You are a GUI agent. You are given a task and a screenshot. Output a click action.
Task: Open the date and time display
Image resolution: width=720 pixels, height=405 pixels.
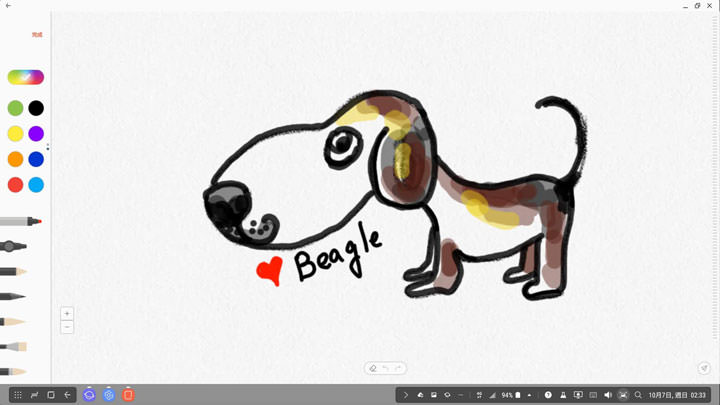(x=677, y=395)
